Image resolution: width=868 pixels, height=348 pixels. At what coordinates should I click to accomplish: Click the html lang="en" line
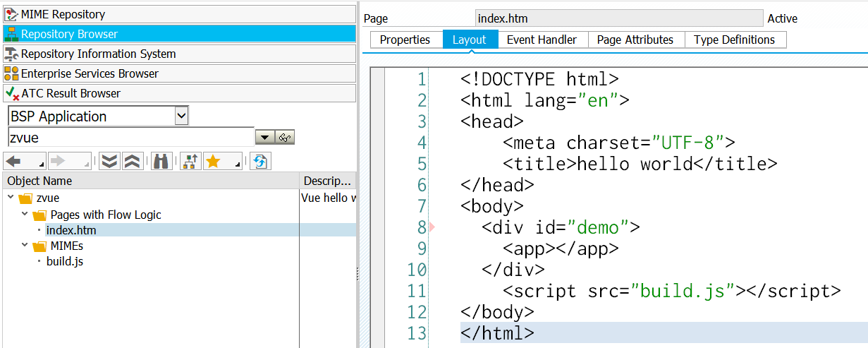pyautogui.click(x=545, y=100)
